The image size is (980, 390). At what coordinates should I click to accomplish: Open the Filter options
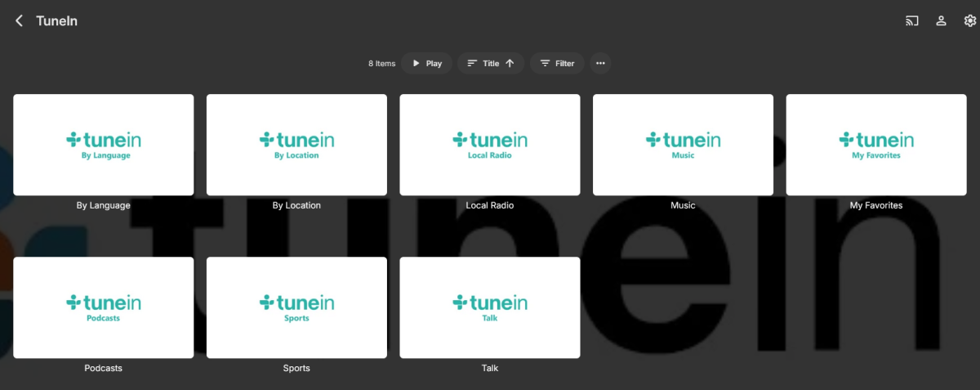tap(557, 63)
